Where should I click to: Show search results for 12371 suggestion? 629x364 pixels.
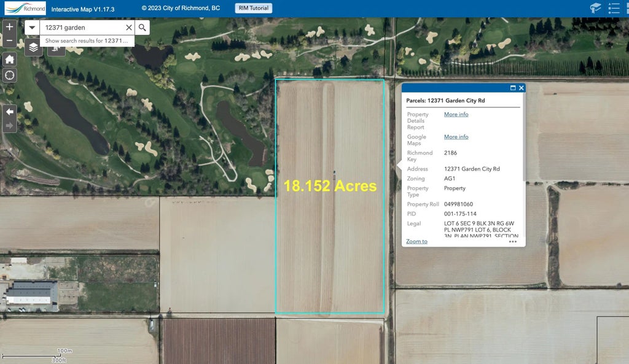87,41
